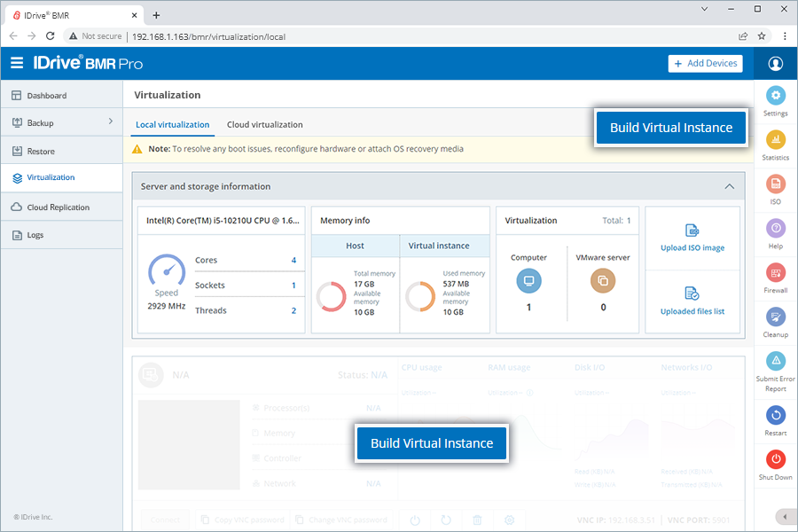Select the VMware server icon
The height and width of the screenshot is (532, 798).
603,281
